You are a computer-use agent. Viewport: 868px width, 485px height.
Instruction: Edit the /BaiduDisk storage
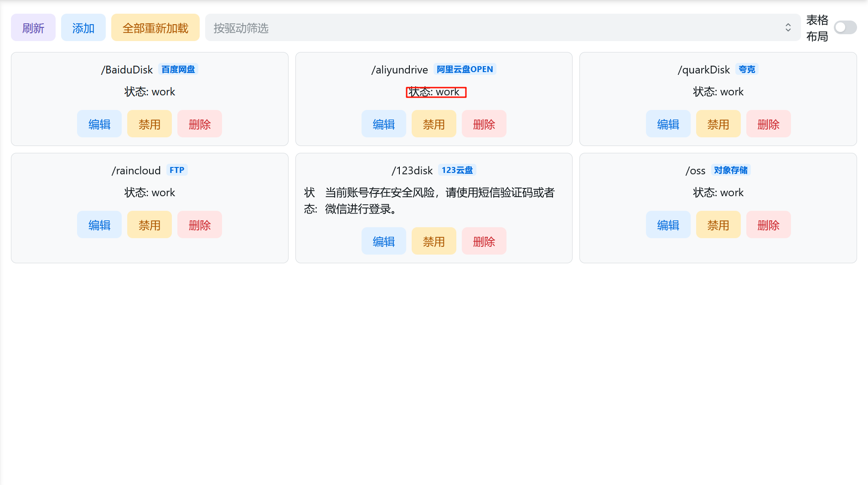[x=99, y=124]
